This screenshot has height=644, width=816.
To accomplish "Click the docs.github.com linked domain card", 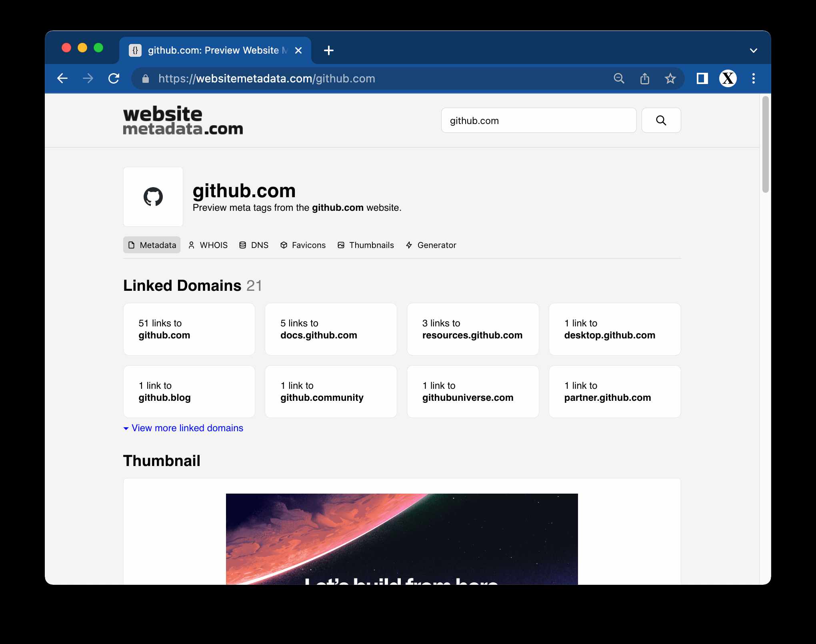I will [x=331, y=329].
